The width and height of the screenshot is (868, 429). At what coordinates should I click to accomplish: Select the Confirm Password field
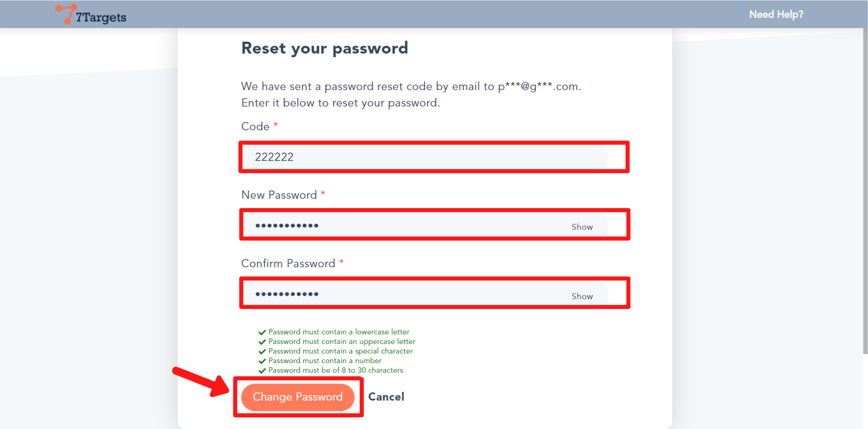[407, 294]
